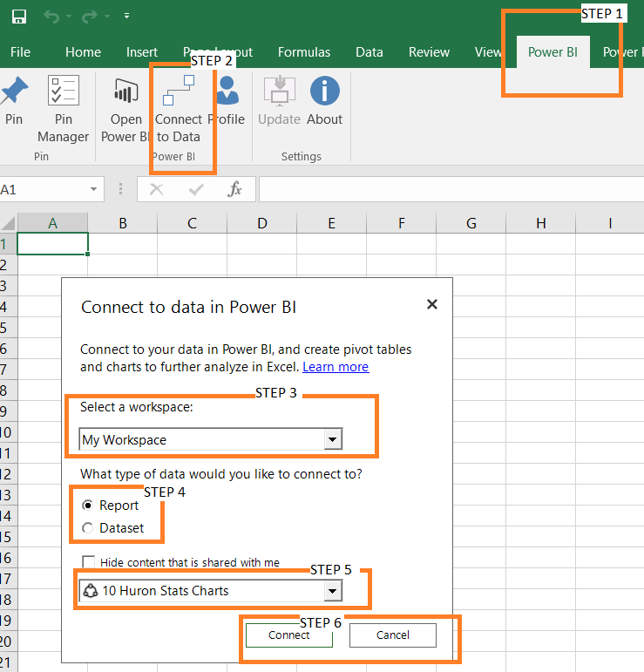644x672 pixels.
Task: Select column G header
Action: (471, 223)
